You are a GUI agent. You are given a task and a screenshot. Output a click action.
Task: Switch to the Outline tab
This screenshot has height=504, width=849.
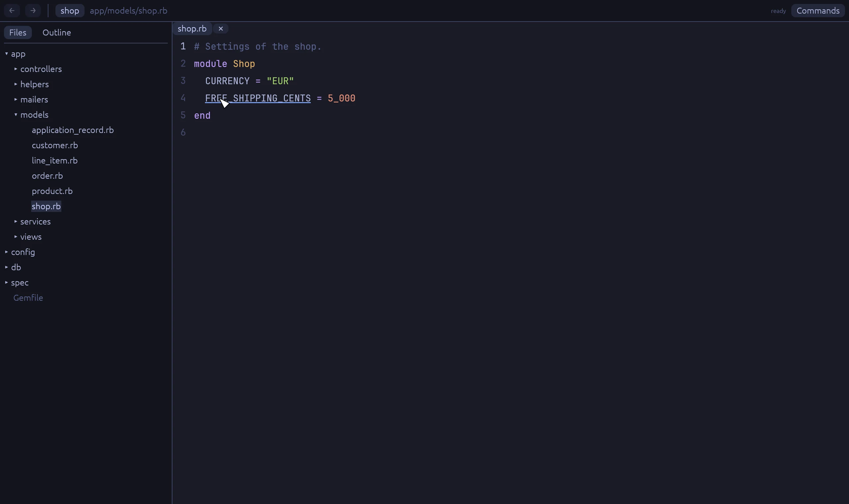(x=57, y=32)
